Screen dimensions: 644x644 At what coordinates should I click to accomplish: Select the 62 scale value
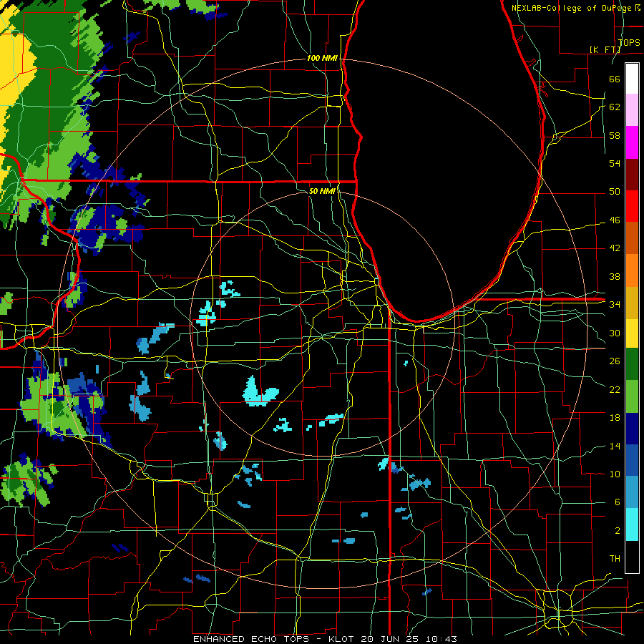(615, 107)
